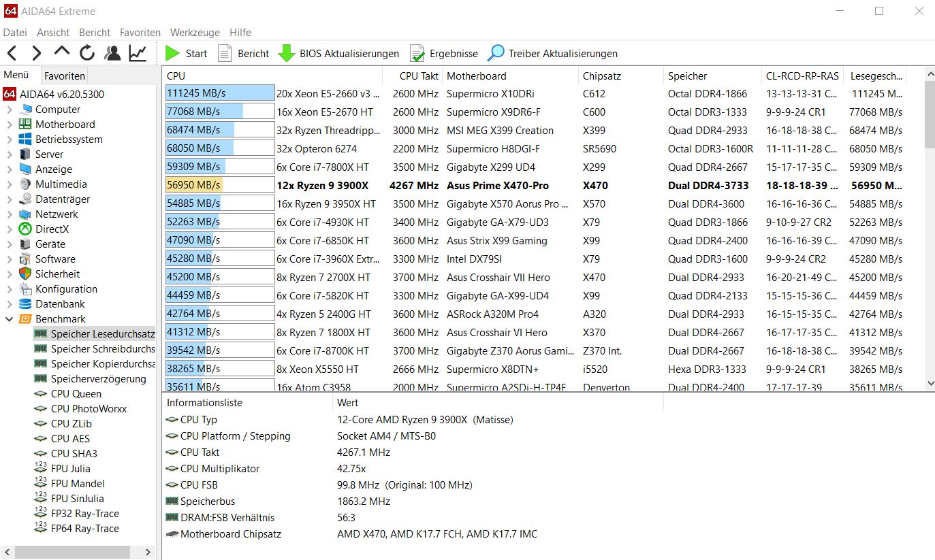Select Speicher Schreibdurchsatz benchmark
Viewport: 935px width, 560px height.
[95, 348]
